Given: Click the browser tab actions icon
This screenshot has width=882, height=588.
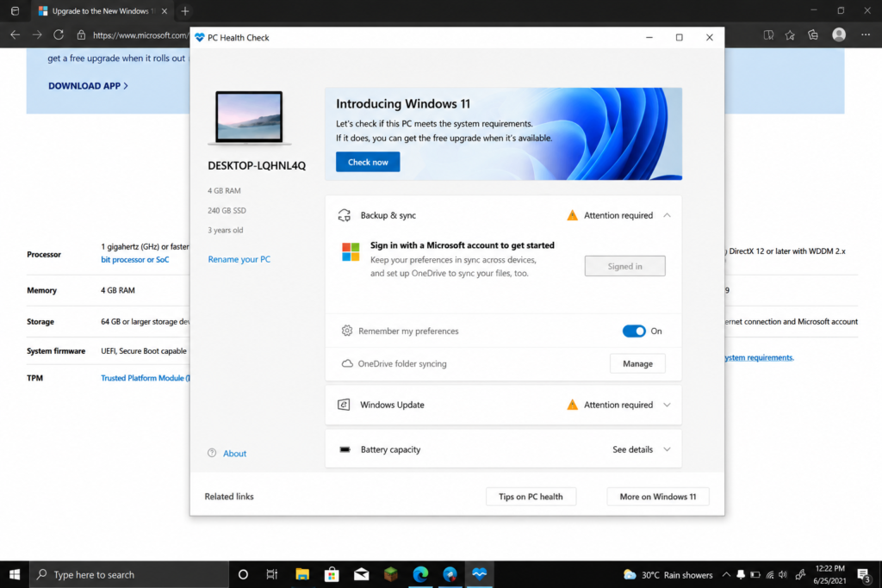Looking at the screenshot, I should 15,11.
